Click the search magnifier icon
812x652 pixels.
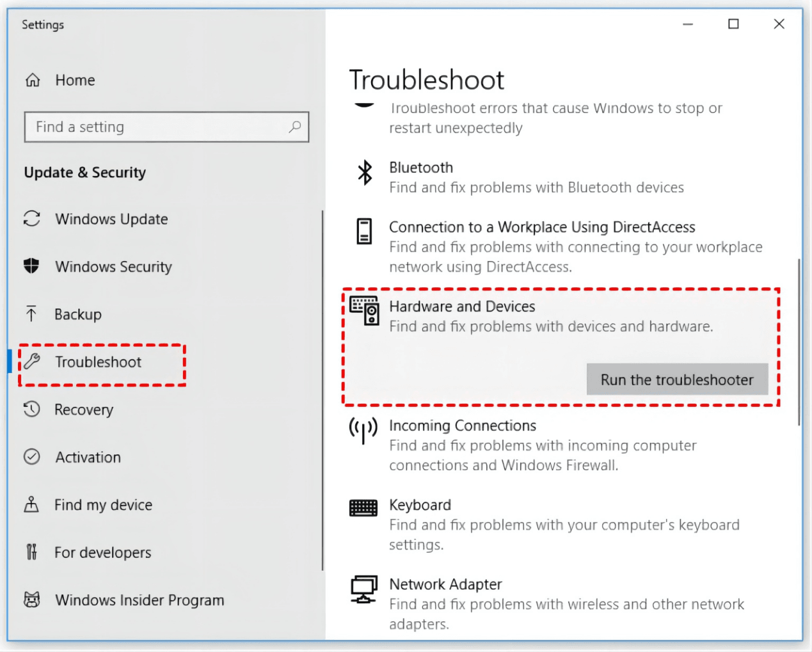294,127
